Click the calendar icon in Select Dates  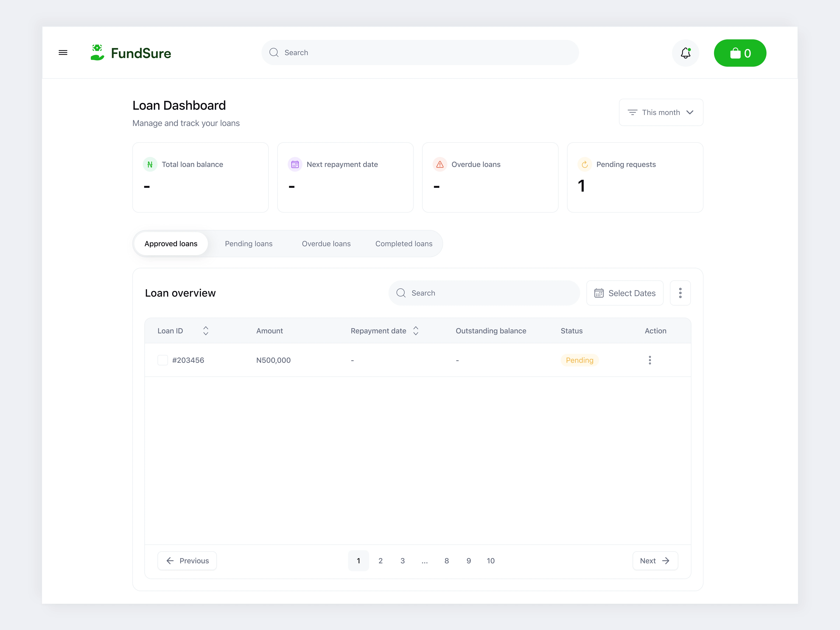tap(599, 293)
